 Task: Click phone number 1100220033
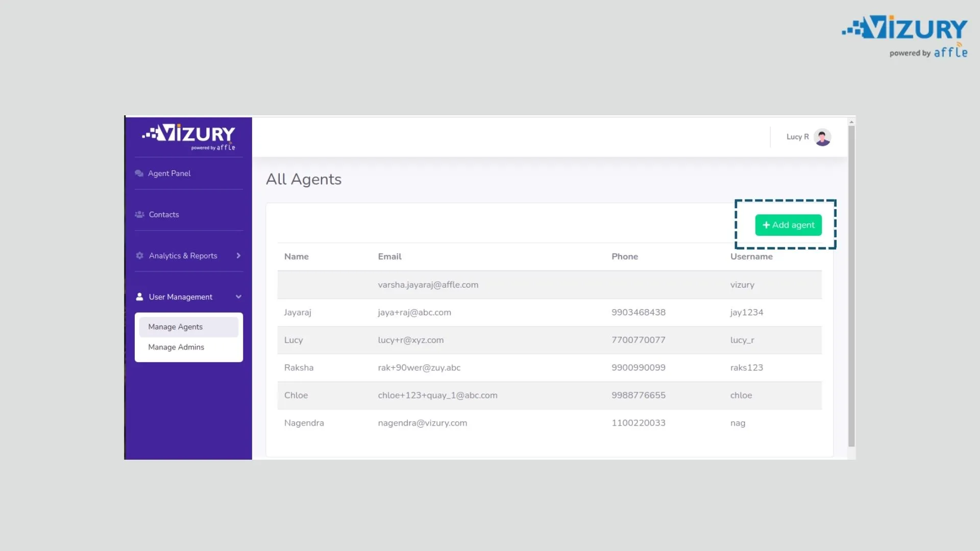(639, 423)
